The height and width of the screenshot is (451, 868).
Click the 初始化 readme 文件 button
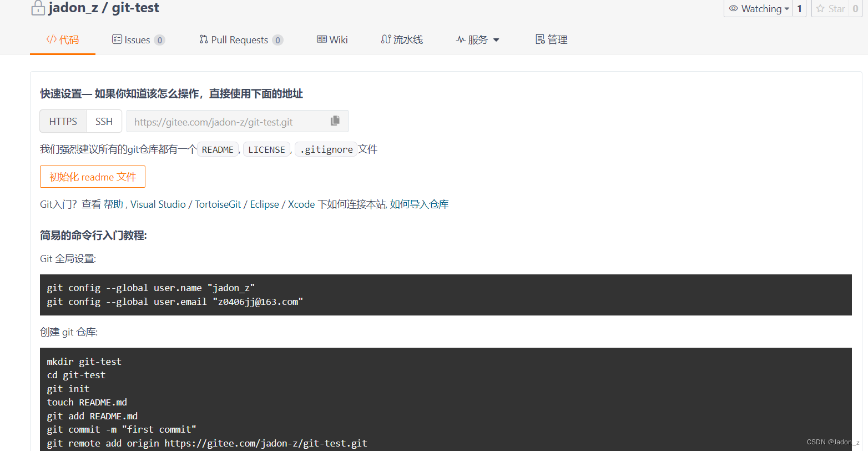tap(93, 177)
